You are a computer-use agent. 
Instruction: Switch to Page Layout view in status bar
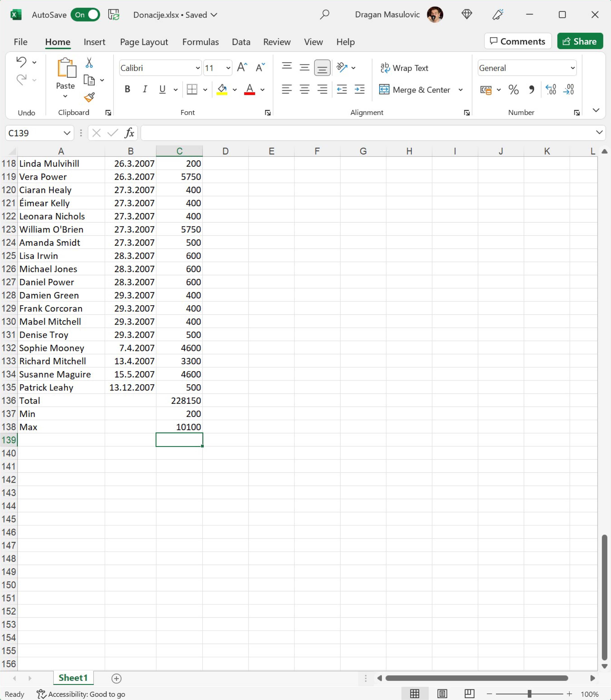[442, 694]
